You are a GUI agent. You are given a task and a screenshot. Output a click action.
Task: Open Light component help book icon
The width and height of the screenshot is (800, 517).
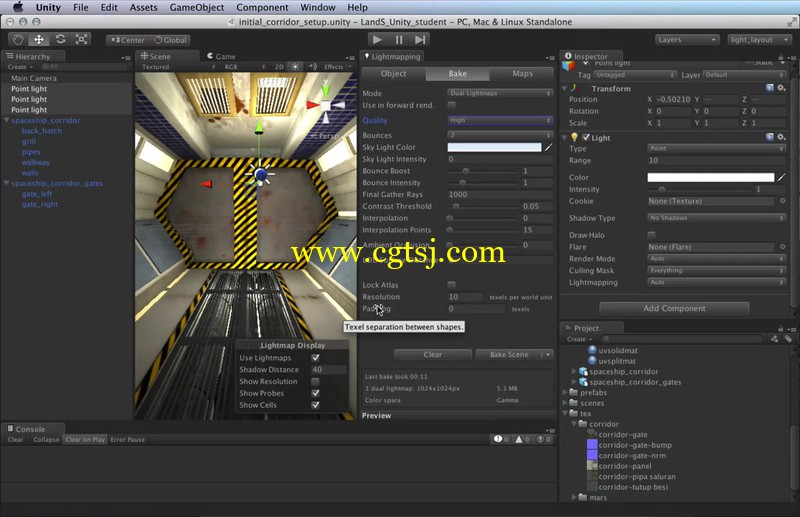click(x=770, y=137)
